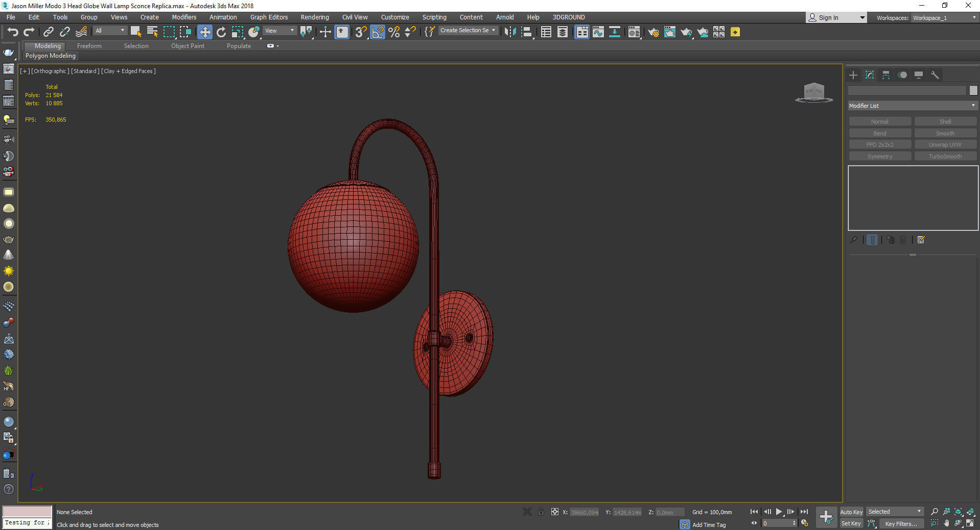The width and height of the screenshot is (980, 530).
Task: Open the Rendering menu
Action: 315,17
